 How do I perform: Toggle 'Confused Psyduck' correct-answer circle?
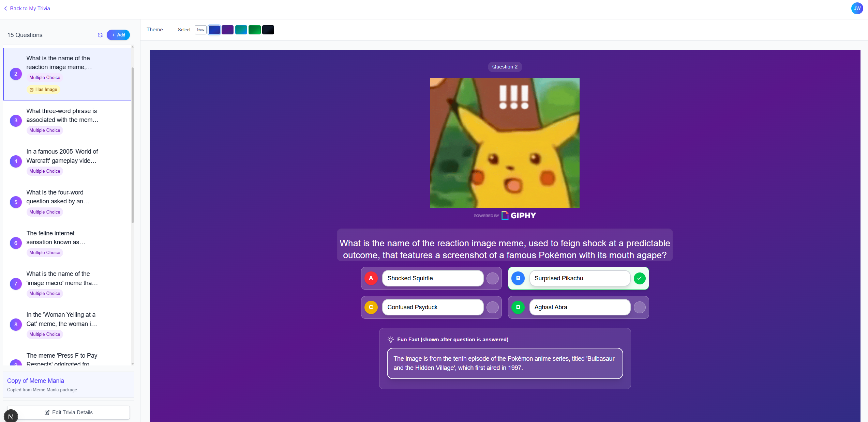tap(492, 307)
